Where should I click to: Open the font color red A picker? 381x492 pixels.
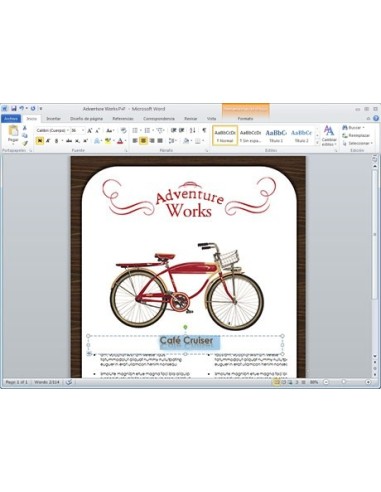(121, 141)
